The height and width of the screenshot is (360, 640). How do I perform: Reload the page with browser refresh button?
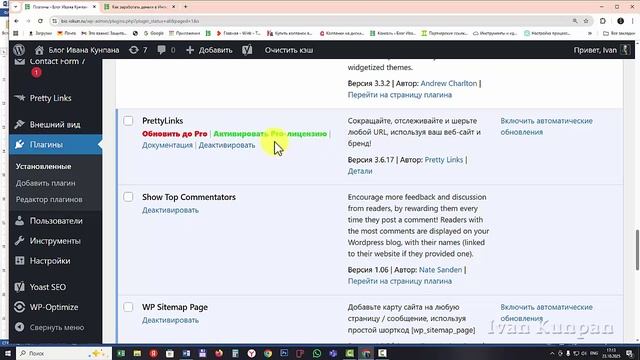40,21
